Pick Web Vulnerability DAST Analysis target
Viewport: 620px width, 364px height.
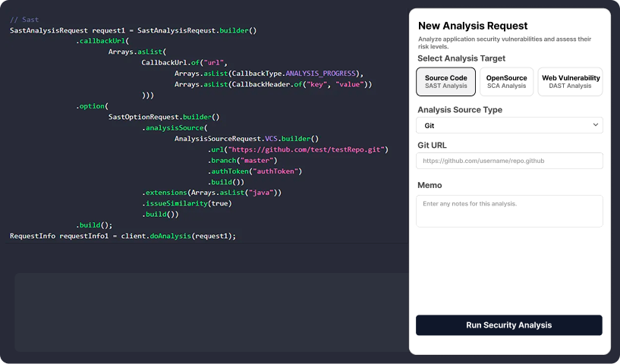point(571,82)
